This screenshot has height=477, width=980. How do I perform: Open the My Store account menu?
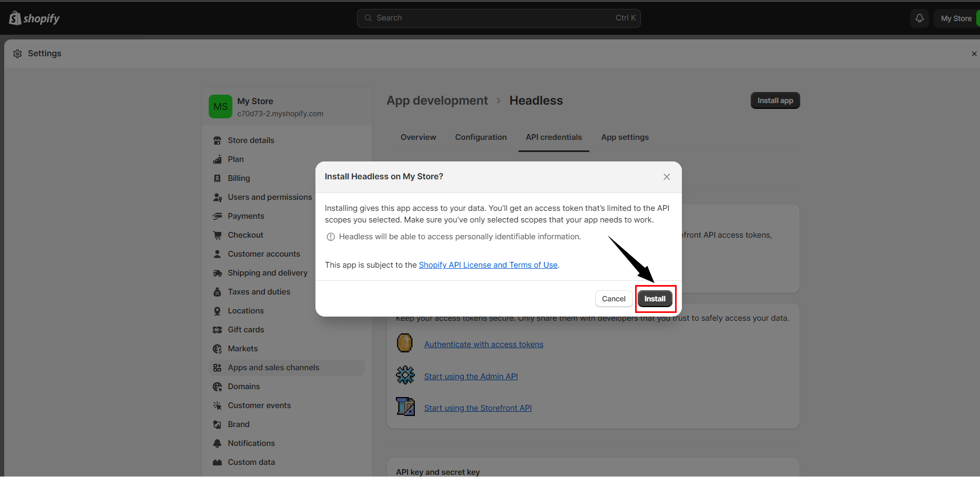coord(956,18)
